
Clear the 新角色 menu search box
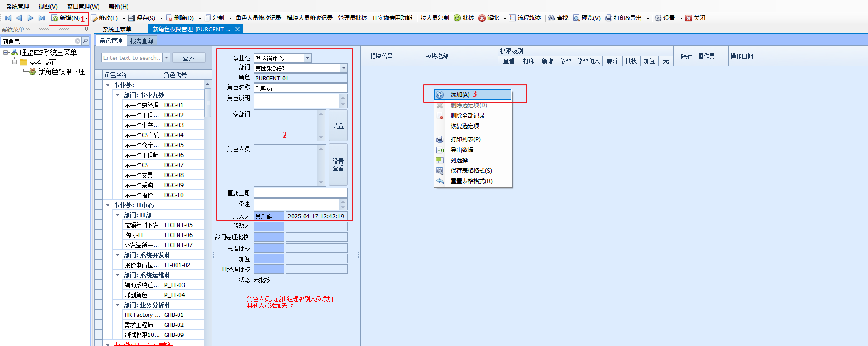tap(78, 41)
